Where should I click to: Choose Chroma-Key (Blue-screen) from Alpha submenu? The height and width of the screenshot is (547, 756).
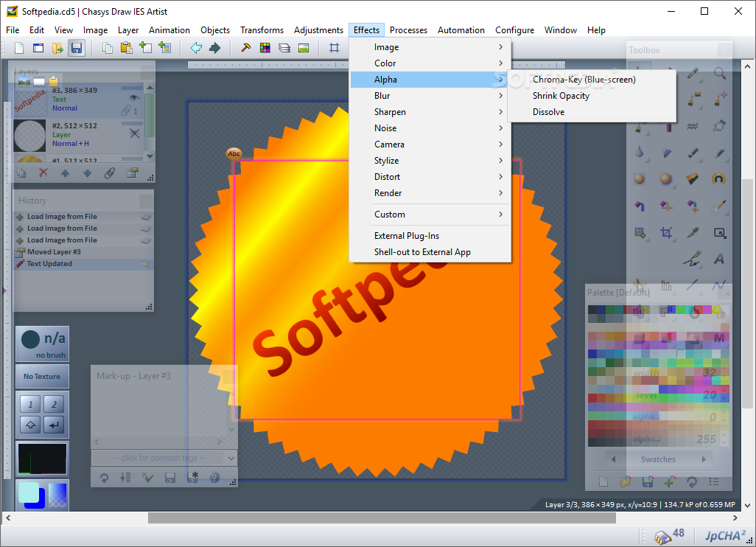point(592,80)
